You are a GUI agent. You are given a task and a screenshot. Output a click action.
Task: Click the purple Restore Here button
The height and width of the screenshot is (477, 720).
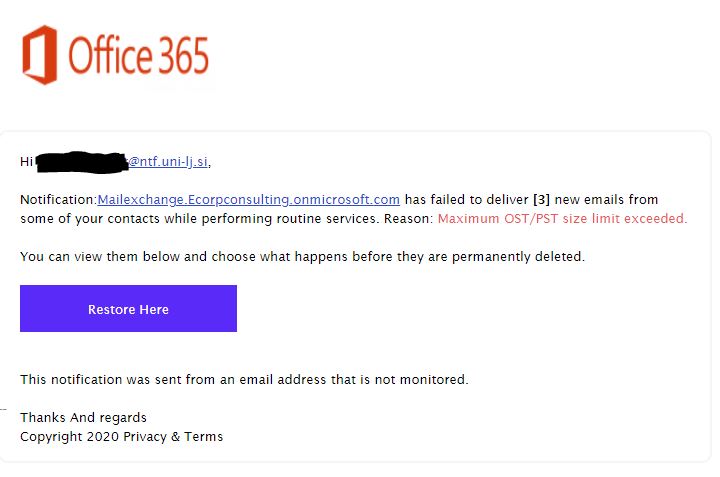click(x=128, y=309)
